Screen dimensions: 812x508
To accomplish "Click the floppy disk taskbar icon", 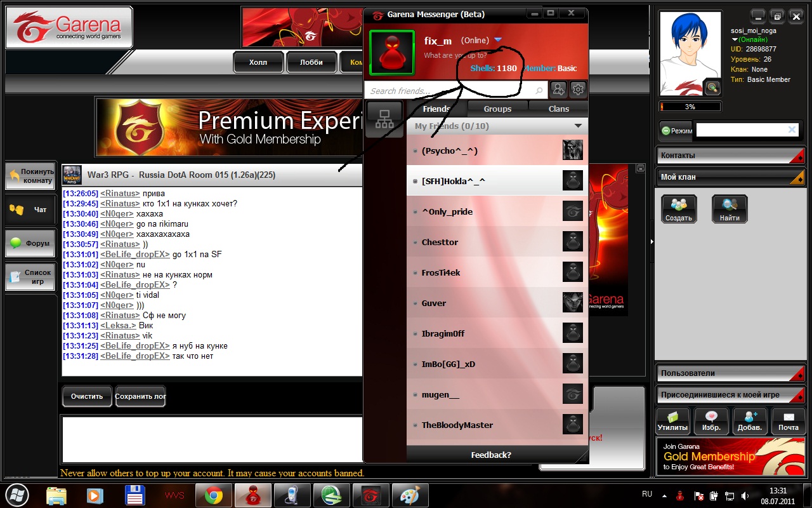I will [x=134, y=495].
